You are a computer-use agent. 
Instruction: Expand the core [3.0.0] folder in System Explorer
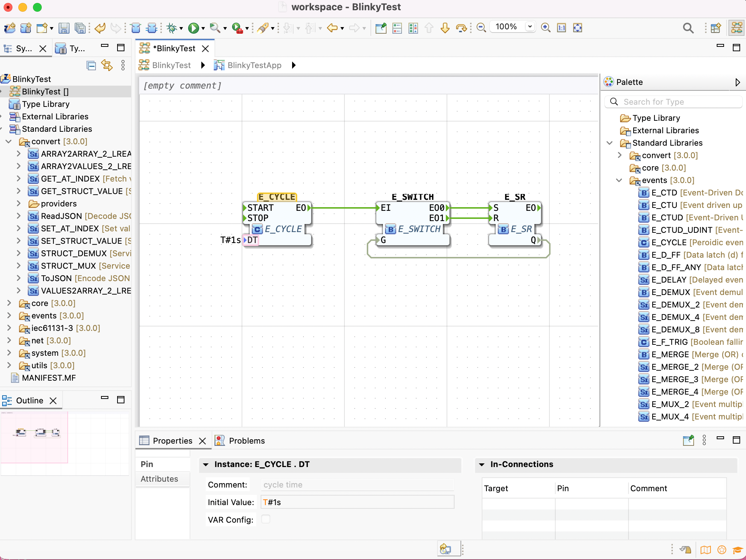[x=9, y=303]
